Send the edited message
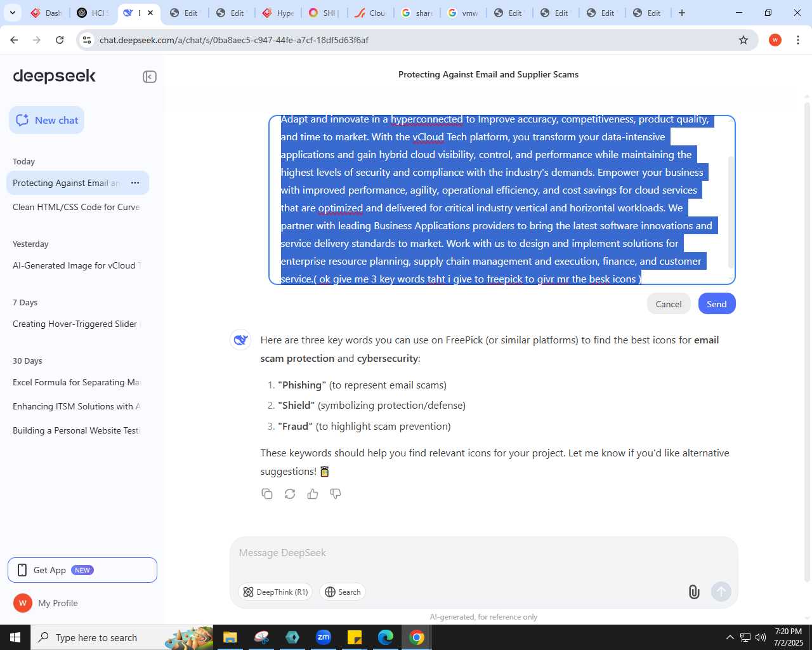812x650 pixels. click(x=717, y=304)
